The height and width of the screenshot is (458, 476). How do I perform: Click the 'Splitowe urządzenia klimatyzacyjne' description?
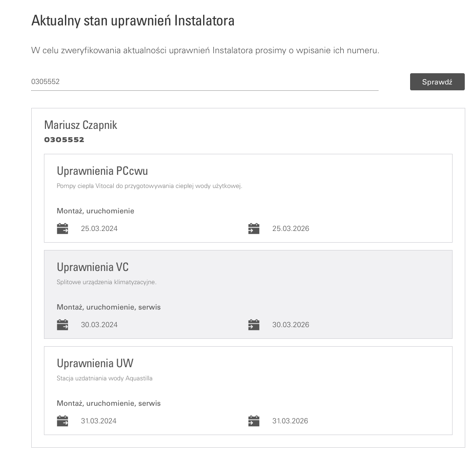(x=106, y=282)
